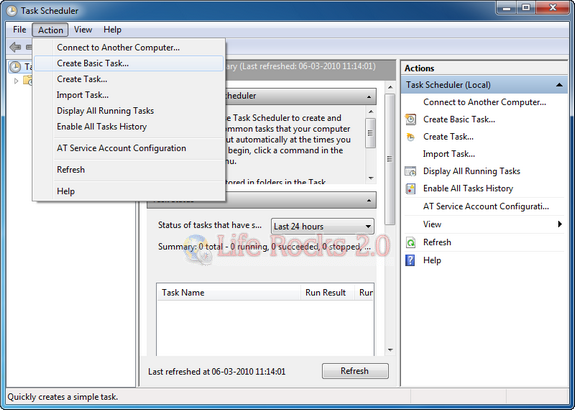Click the Back arrow toolbar icon
The height and width of the screenshot is (410, 575).
15,47
